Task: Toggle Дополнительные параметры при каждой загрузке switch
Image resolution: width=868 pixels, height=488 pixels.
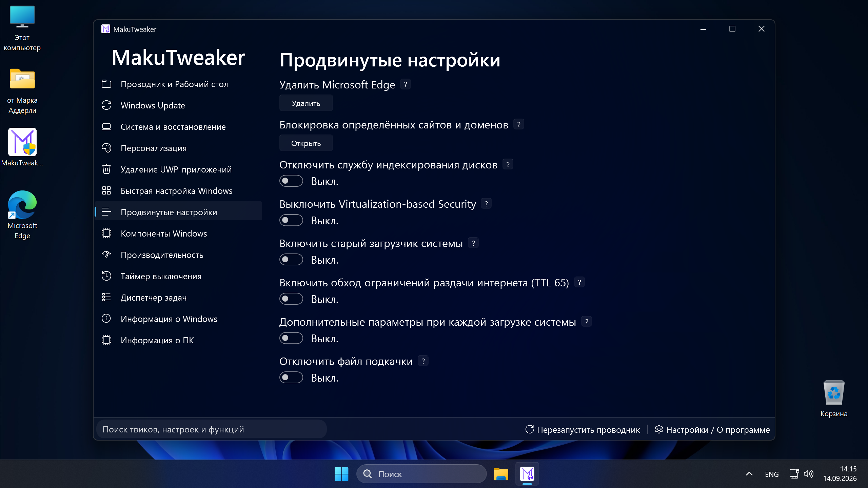Action: click(x=291, y=338)
